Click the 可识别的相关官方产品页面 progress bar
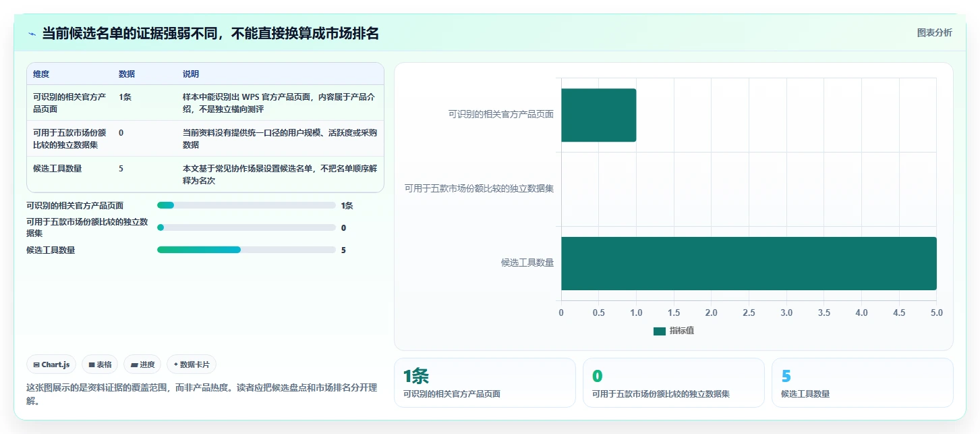980x434 pixels. (246, 205)
